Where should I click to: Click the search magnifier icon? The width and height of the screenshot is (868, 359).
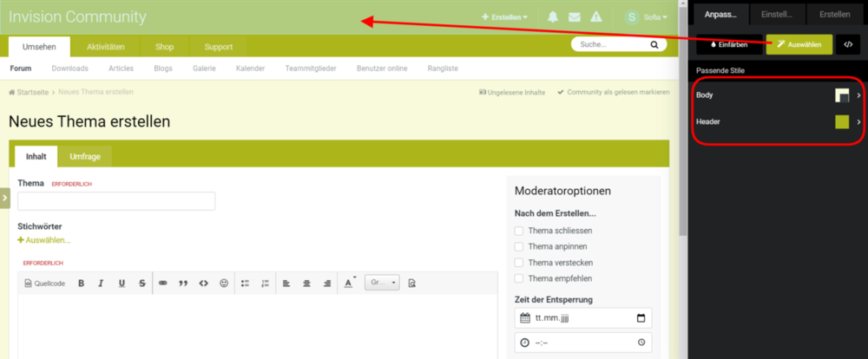coord(654,45)
